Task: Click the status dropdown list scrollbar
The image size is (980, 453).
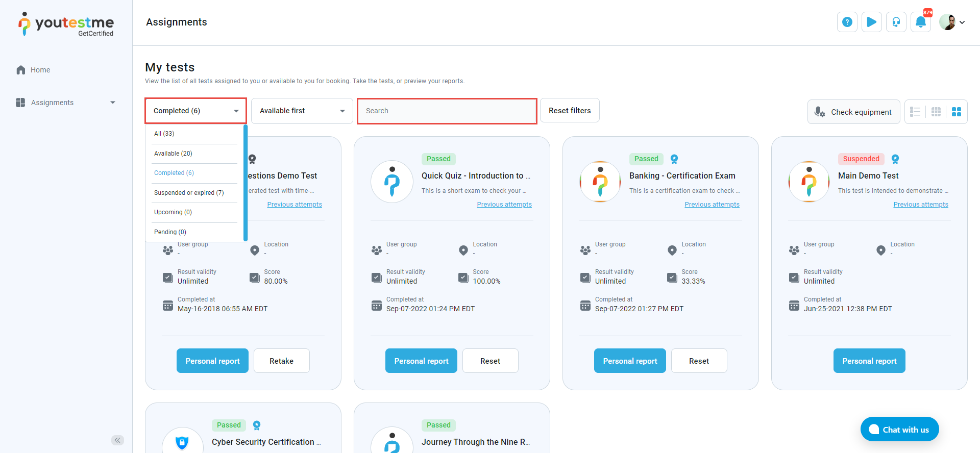Action: 246,183
